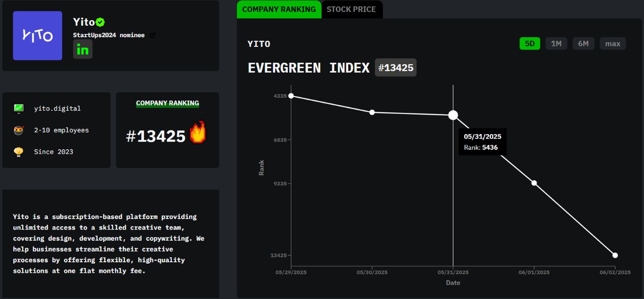Select the max time range

[613, 44]
